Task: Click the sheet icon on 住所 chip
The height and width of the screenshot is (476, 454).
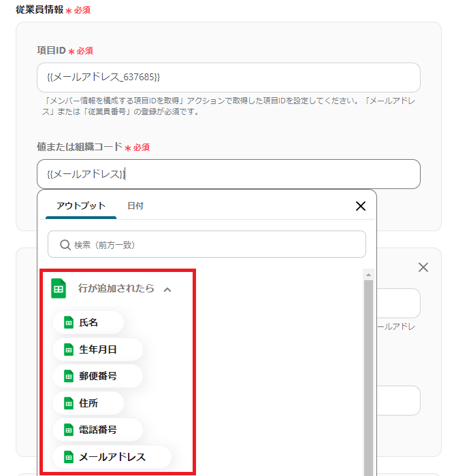Action: click(x=68, y=403)
